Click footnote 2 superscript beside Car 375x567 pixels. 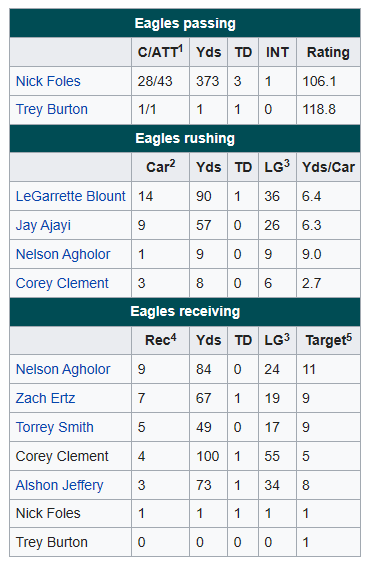(x=172, y=163)
